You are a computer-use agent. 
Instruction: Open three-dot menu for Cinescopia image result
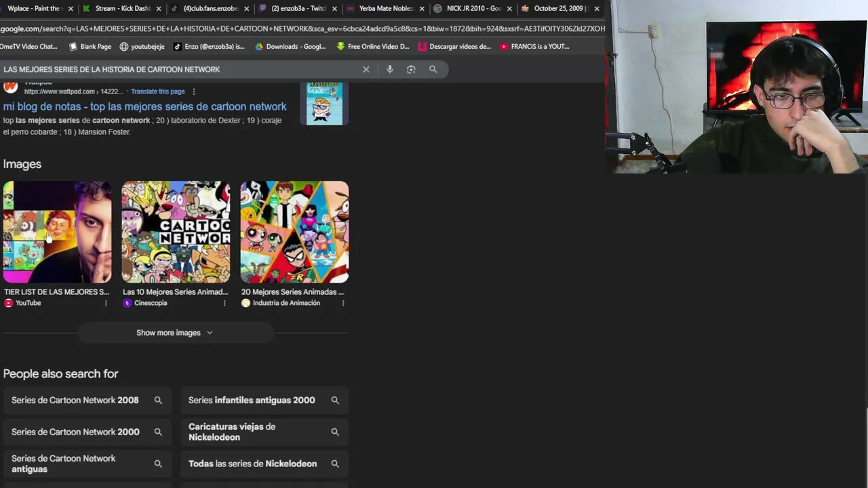tap(224, 303)
